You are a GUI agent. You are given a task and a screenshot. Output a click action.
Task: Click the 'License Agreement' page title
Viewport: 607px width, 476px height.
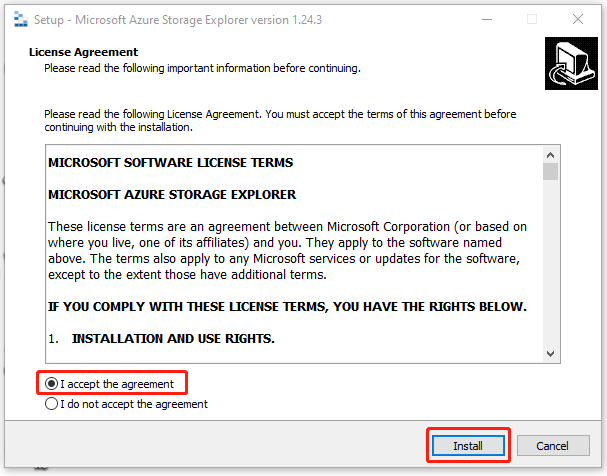(83, 52)
